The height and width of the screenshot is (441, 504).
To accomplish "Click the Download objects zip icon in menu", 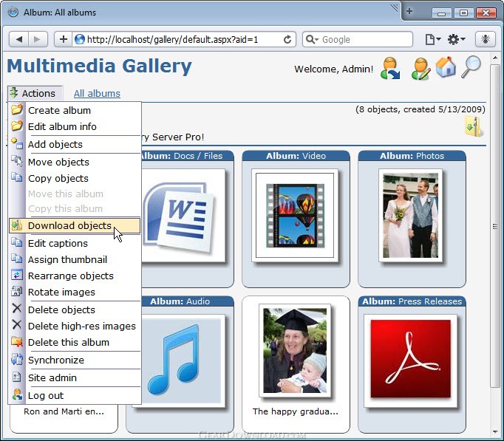I will point(17,225).
